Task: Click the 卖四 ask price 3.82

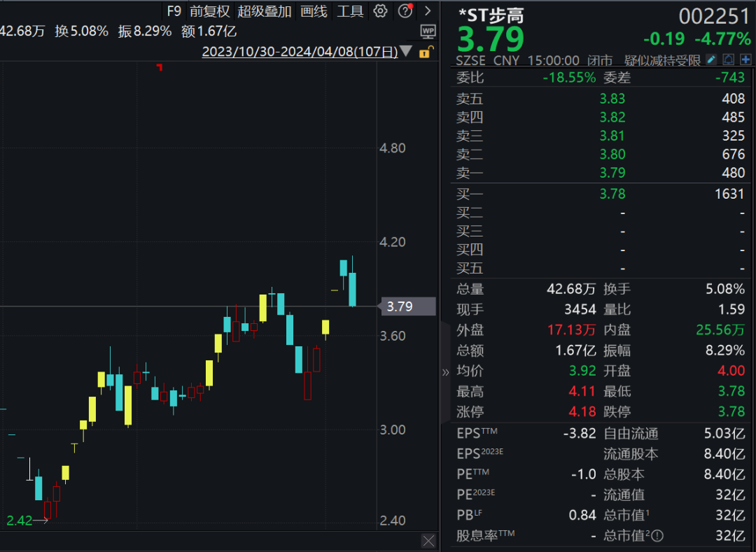Action: point(612,117)
